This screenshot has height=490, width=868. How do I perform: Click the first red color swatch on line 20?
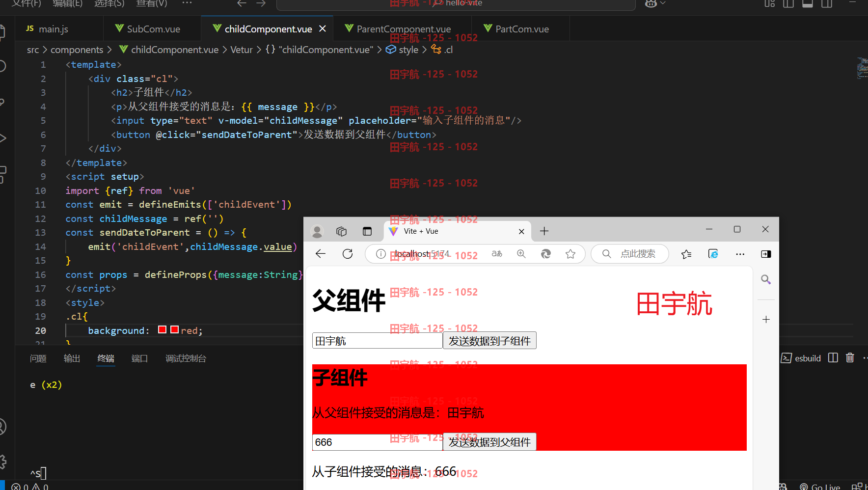click(x=163, y=329)
